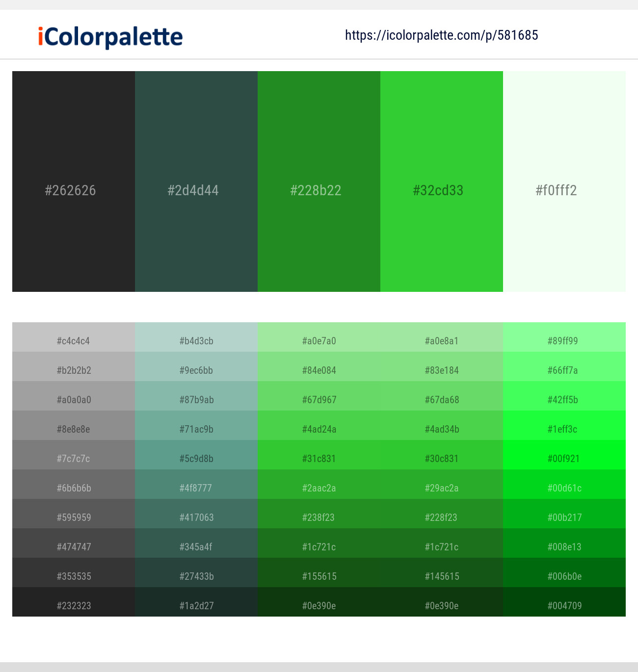Click the #c4c4c4 shade cell

[x=73, y=341]
